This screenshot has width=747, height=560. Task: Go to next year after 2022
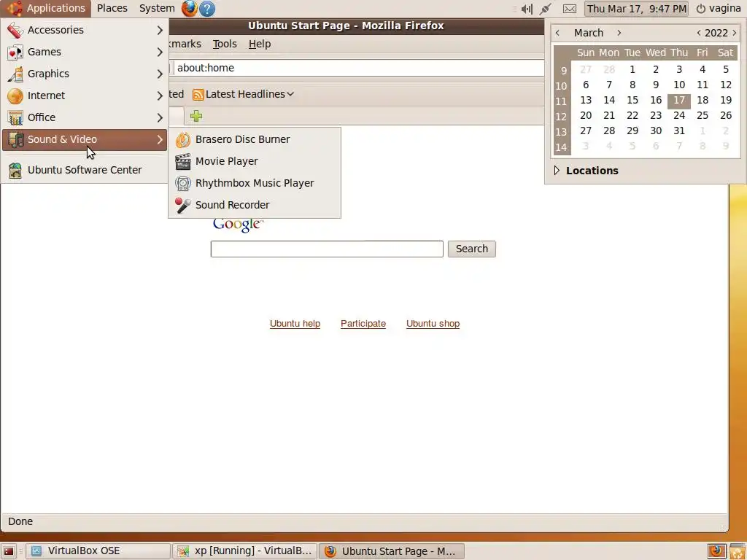tap(734, 33)
